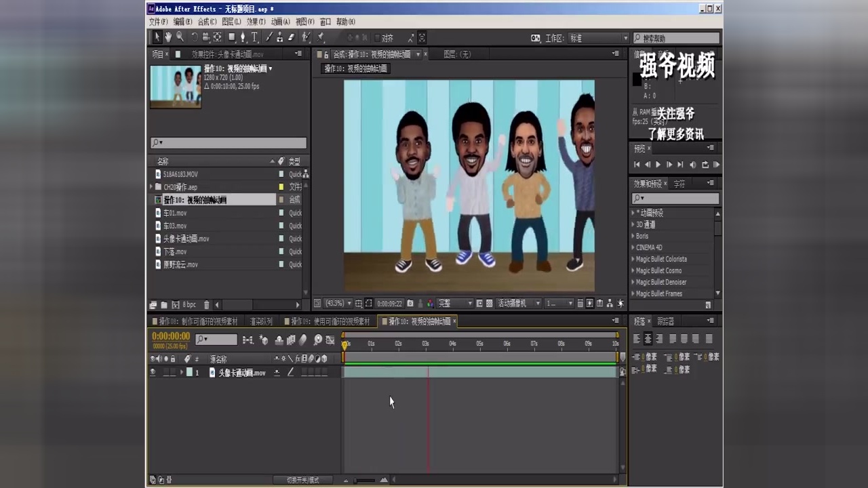Expand layer 1 properties triangle
This screenshot has width=868, height=488.
pos(182,372)
